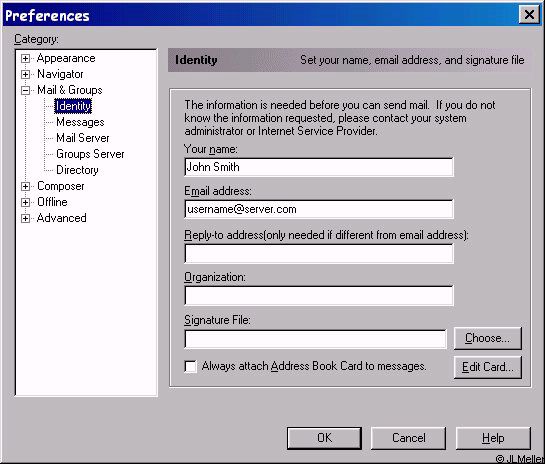
Task: Expand the Offline category
Action: coord(25,202)
